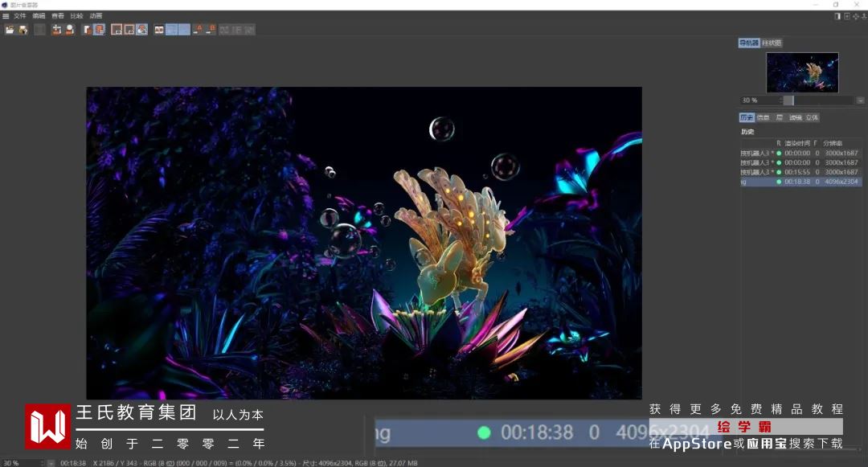Click the first light-blue compare toolbar button
This screenshot has width=868, height=467.
pos(172,30)
